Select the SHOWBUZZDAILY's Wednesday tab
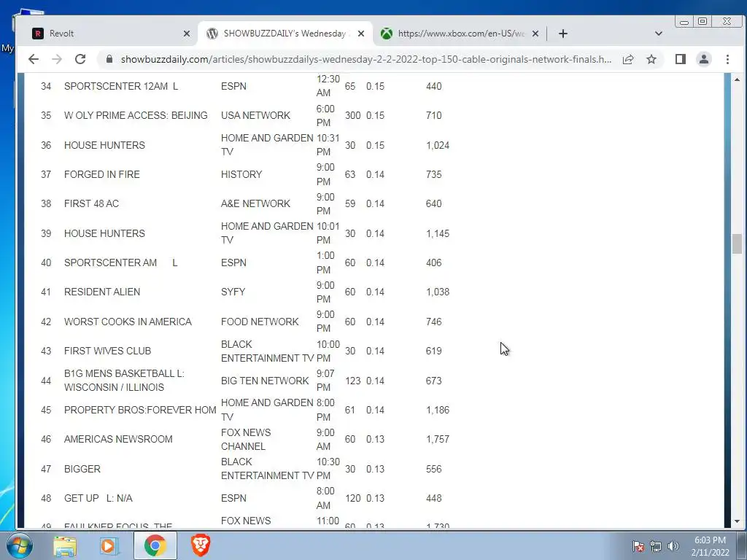The image size is (747, 560). [x=285, y=34]
